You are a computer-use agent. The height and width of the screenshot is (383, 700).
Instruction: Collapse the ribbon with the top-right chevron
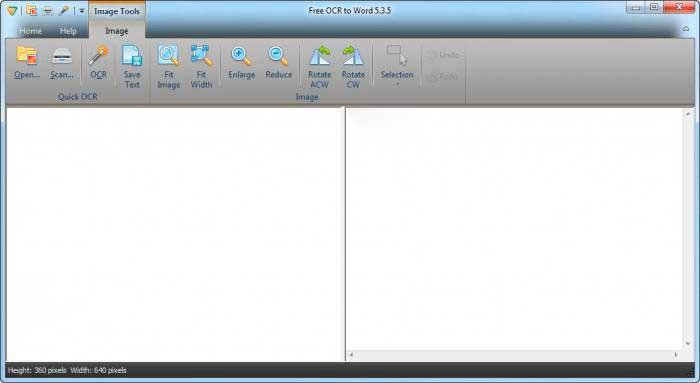click(686, 29)
